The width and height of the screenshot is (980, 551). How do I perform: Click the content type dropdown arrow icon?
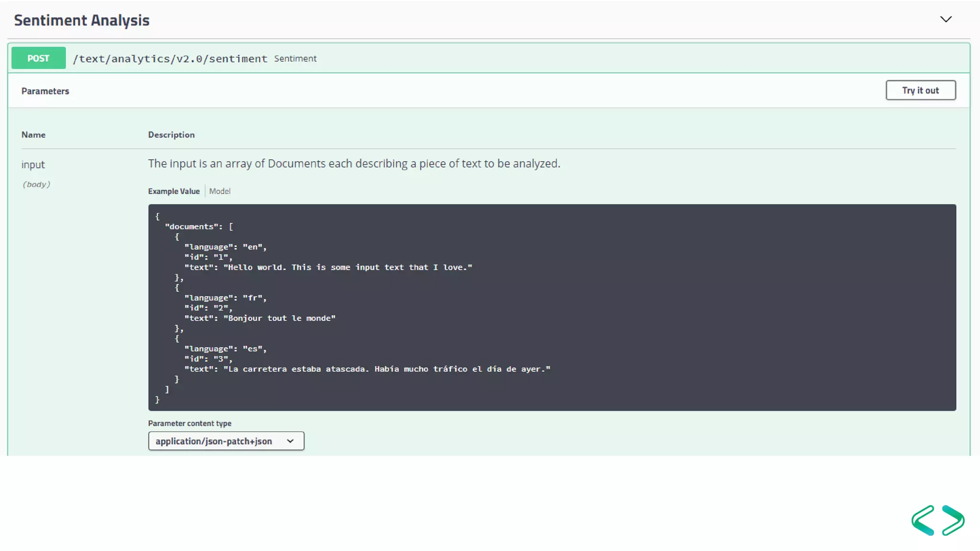[x=290, y=441]
